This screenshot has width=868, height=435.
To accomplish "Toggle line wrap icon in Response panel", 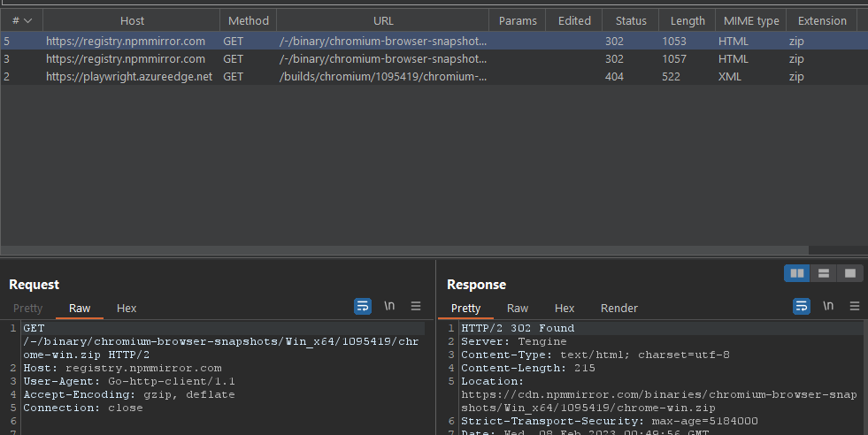I will [x=801, y=306].
